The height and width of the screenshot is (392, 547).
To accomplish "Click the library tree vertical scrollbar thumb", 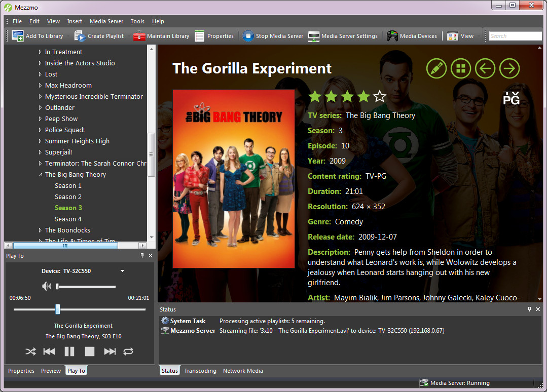I will 151,154.
